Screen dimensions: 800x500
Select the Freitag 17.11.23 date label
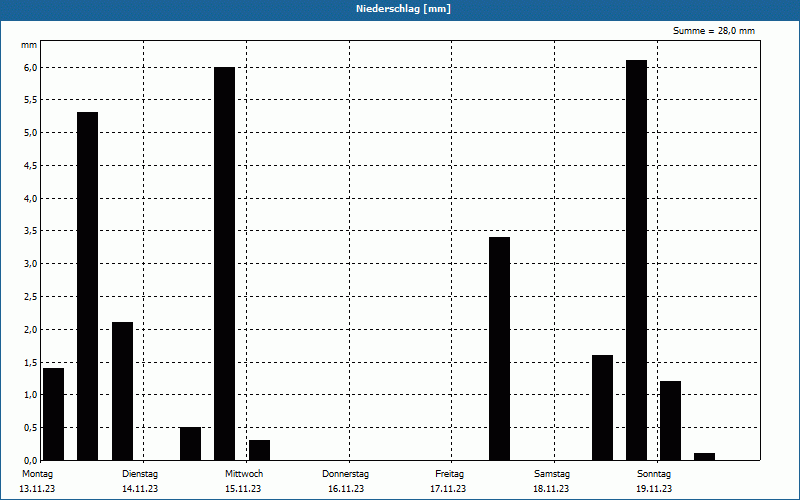pyautogui.click(x=448, y=481)
